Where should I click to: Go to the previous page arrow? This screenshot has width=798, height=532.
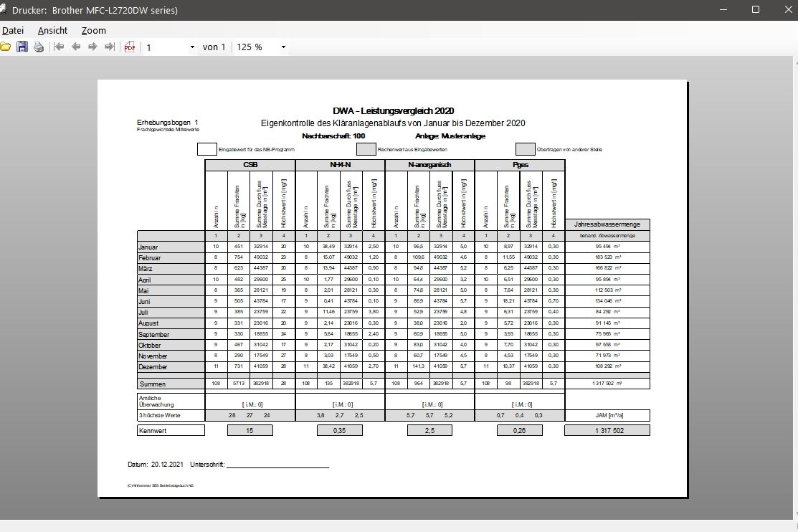coord(75,47)
